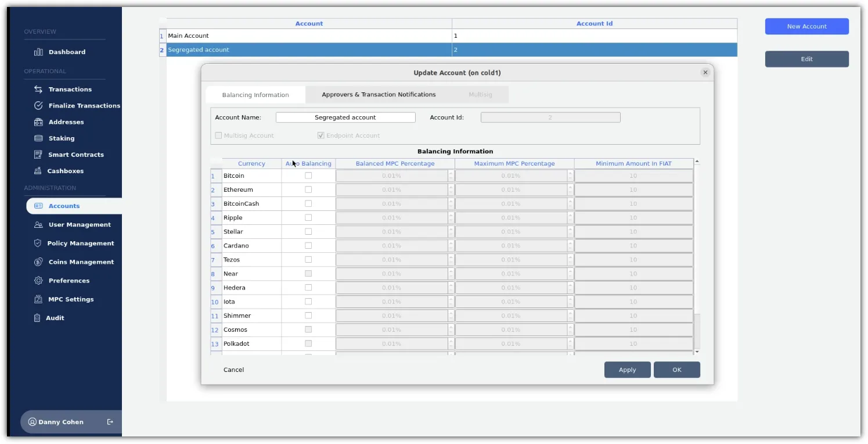Toggle Auto Balancing for Cardano
Image resolution: width=868 pixels, height=444 pixels.
click(x=308, y=245)
